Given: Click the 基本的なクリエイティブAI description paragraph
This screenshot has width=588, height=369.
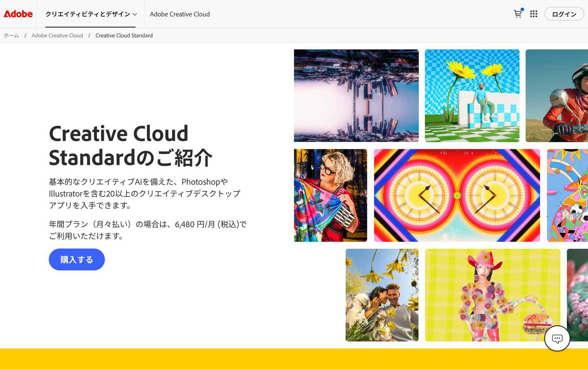Looking at the screenshot, I should pyautogui.click(x=145, y=194).
